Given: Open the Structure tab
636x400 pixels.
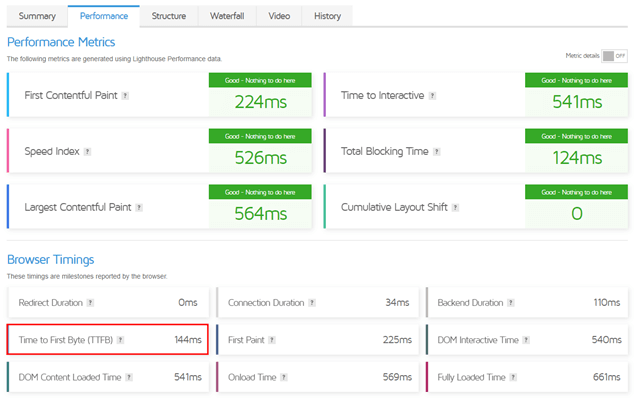Looking at the screenshot, I should [x=168, y=16].
